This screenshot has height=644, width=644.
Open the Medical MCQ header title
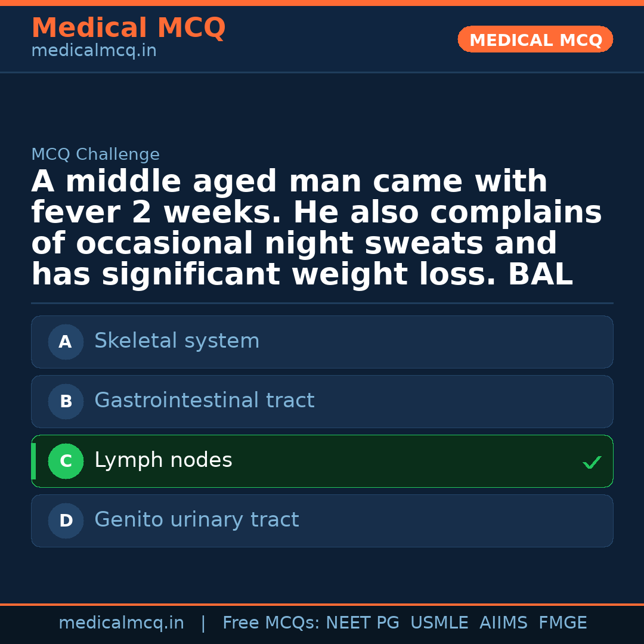point(128,28)
